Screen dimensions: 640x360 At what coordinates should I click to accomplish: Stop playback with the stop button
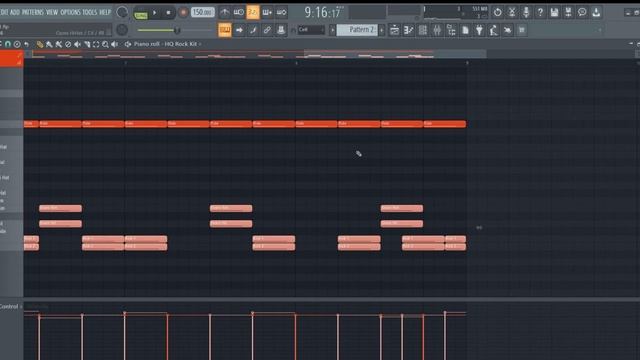(168, 13)
